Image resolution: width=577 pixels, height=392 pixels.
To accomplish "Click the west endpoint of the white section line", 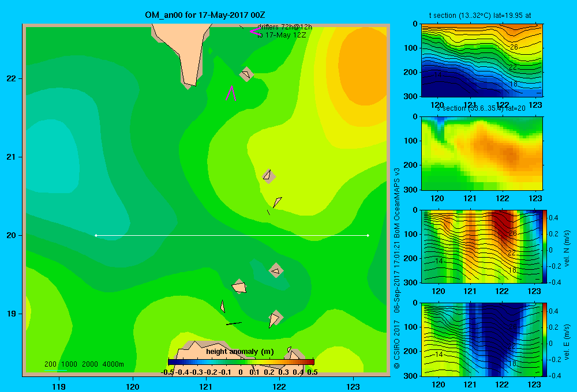I will (x=96, y=235).
